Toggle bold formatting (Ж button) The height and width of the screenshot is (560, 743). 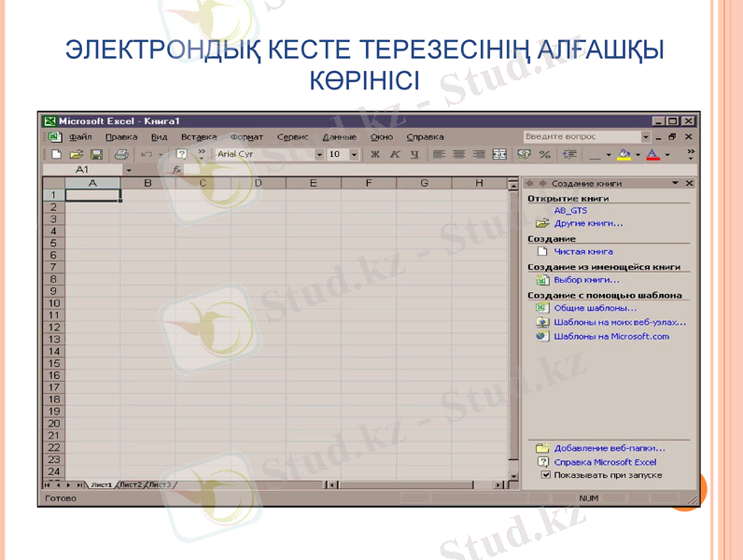coord(375,154)
